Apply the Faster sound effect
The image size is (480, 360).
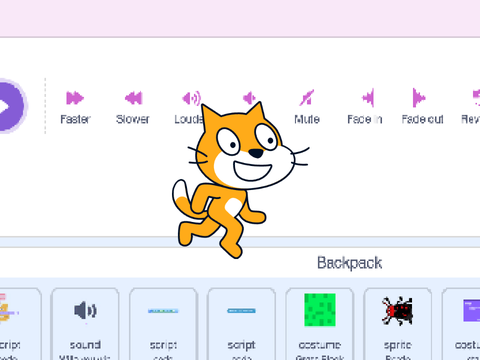pyautogui.click(x=75, y=107)
